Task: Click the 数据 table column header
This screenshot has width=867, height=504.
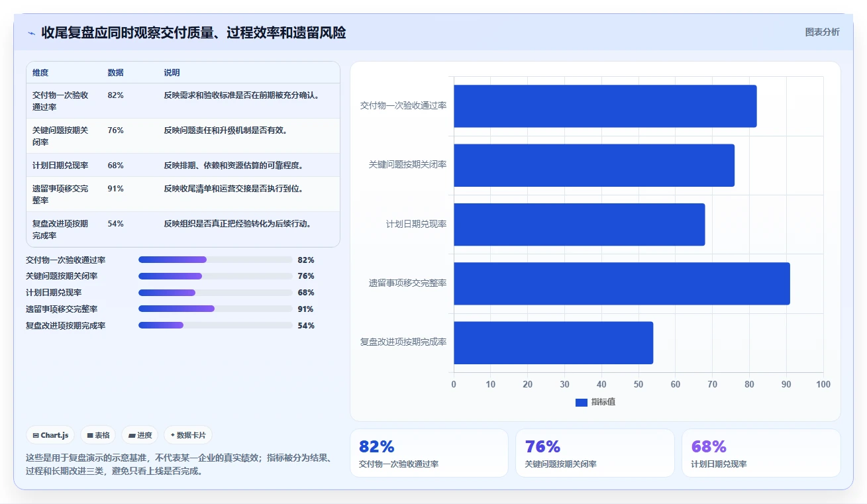Action: [x=115, y=73]
